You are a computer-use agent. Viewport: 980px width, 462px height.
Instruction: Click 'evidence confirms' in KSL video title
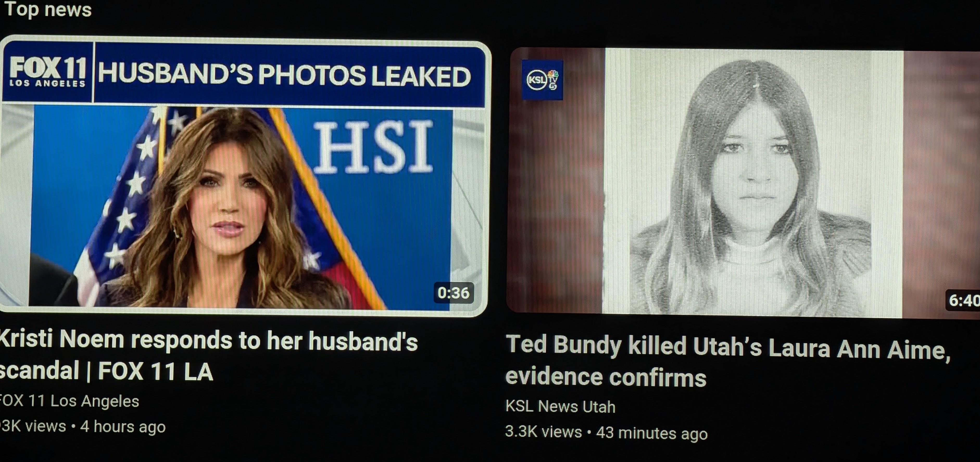606,377
